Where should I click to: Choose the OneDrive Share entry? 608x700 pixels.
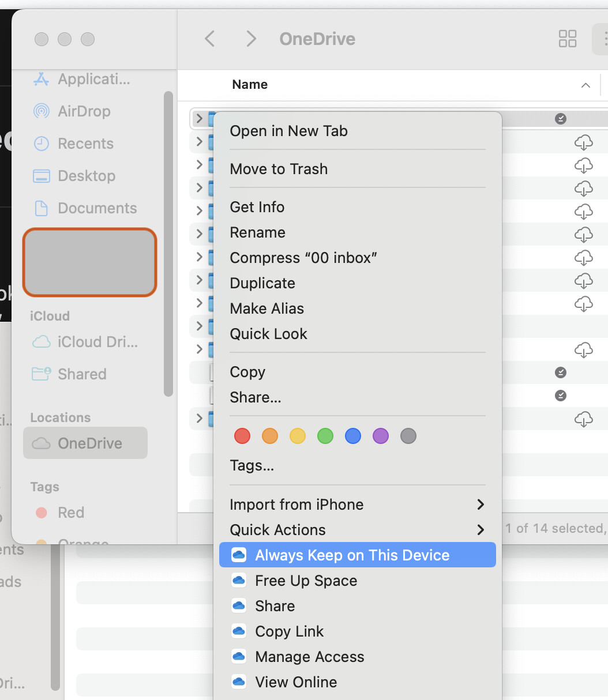pyautogui.click(x=358, y=606)
